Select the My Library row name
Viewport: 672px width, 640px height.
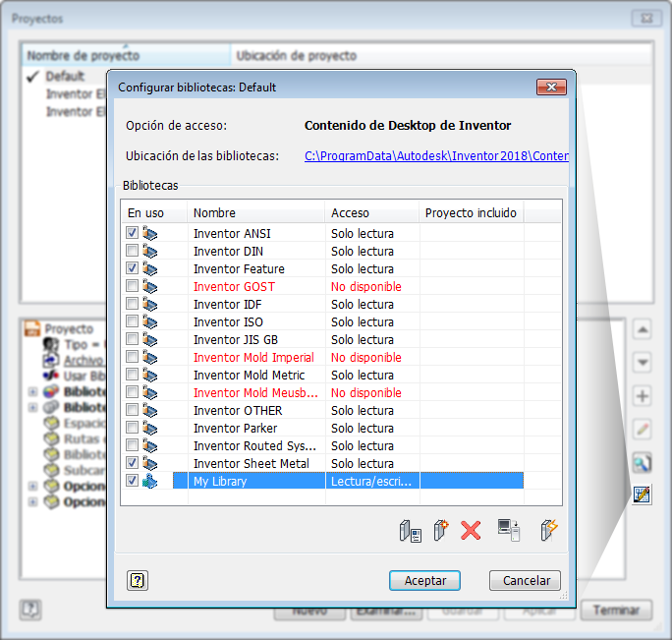tap(220, 482)
